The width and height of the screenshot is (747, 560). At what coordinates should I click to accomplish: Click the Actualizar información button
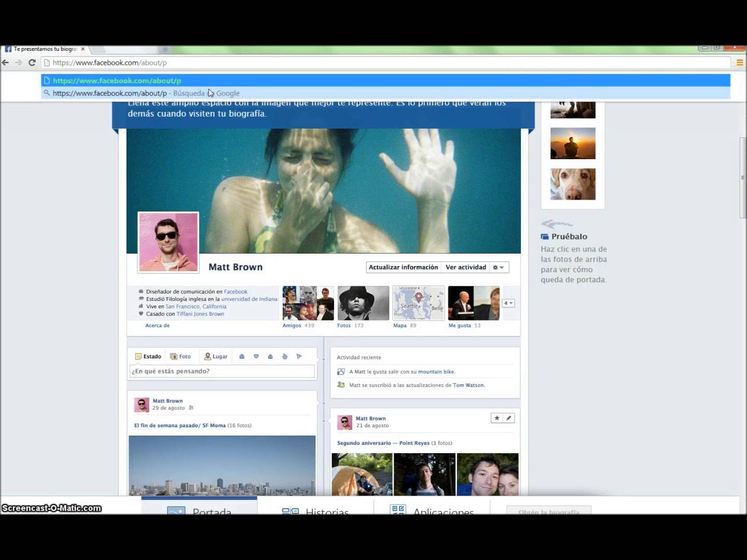pos(403,268)
